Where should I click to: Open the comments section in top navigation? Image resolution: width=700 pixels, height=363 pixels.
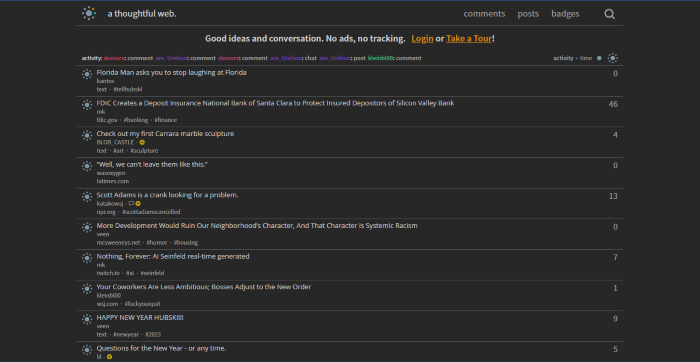pos(484,14)
